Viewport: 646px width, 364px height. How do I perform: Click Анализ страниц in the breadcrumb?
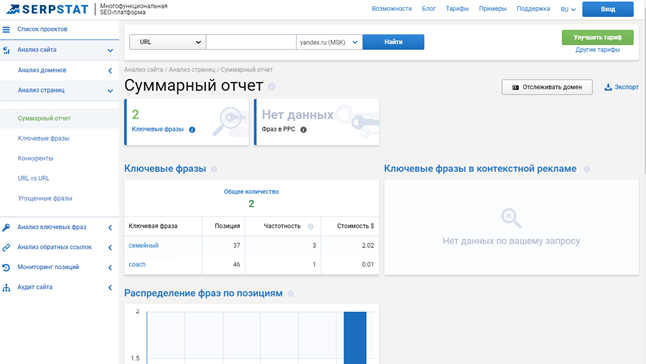[x=192, y=70]
